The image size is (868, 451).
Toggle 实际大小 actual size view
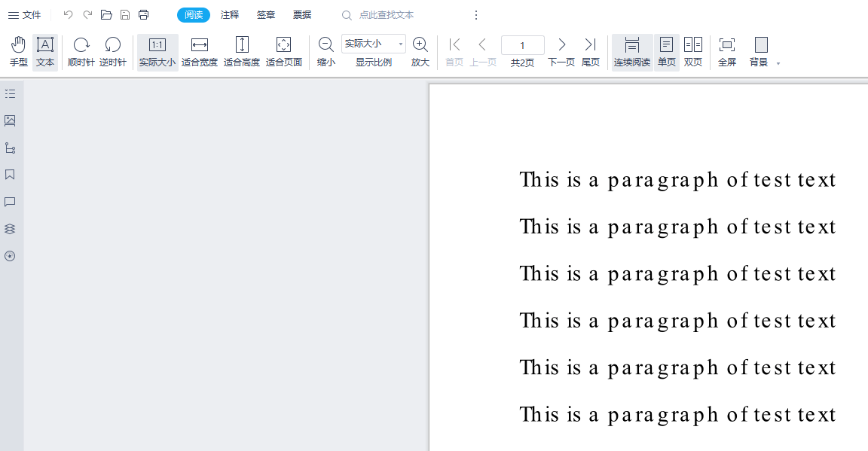coord(157,52)
